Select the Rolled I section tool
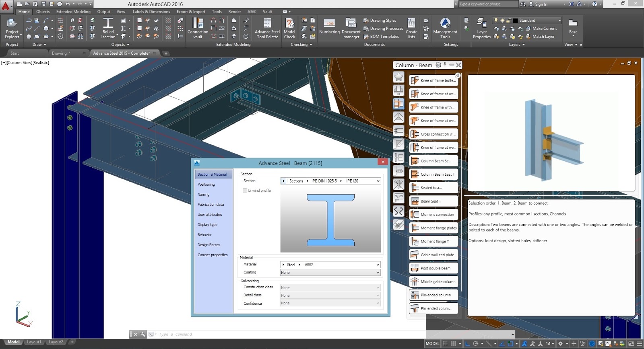The image size is (644, 349). click(108, 29)
